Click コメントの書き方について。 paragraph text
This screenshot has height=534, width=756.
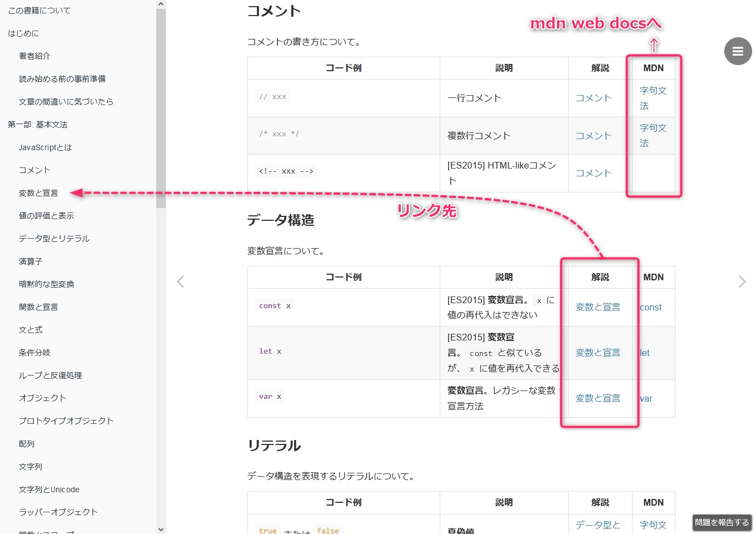click(305, 42)
